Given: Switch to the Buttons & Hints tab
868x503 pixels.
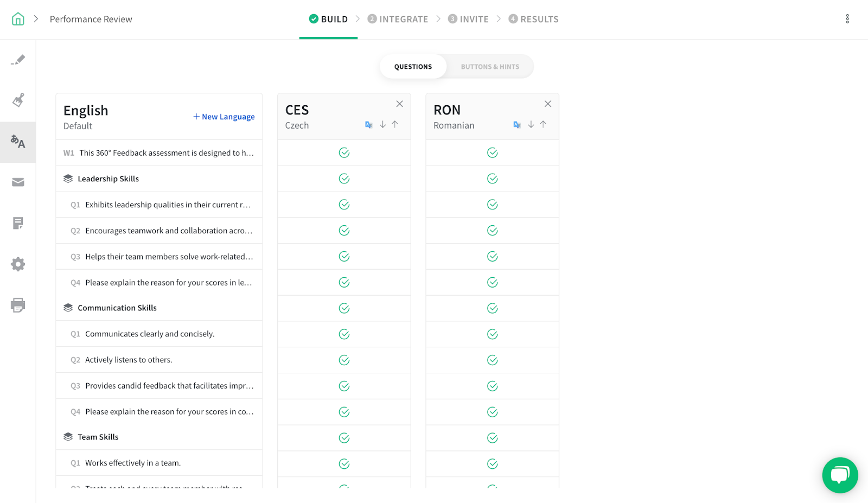Looking at the screenshot, I should tap(490, 67).
